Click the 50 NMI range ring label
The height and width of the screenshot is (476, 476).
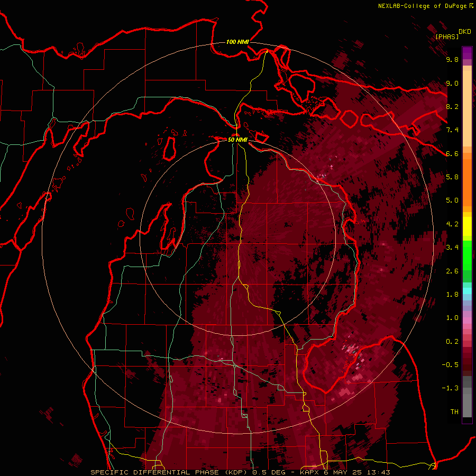click(x=237, y=140)
